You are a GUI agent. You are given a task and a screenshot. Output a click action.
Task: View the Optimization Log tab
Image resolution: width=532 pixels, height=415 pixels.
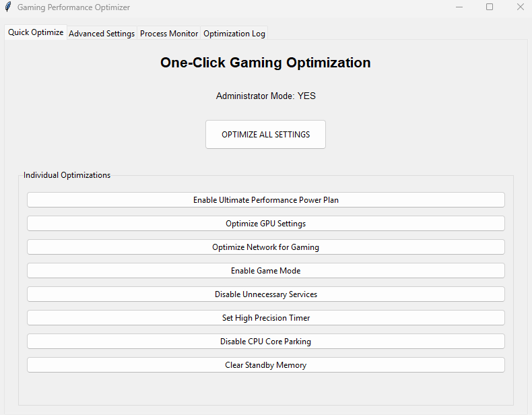click(234, 33)
